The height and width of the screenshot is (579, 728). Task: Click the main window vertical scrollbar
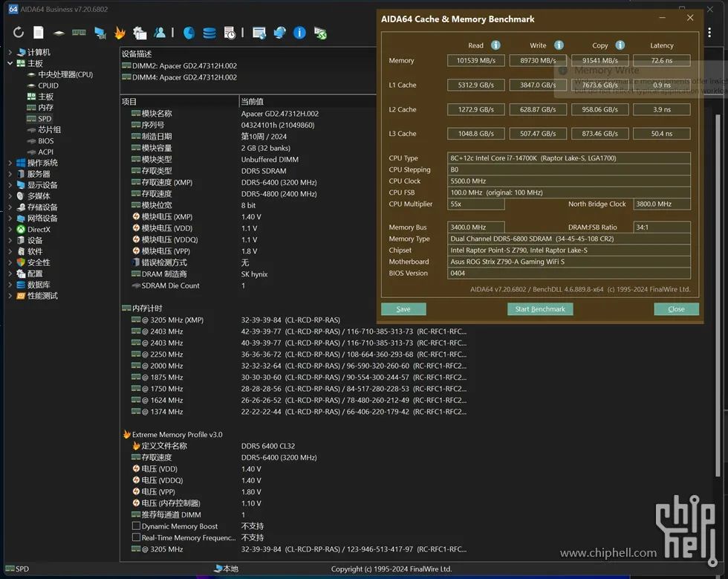718,296
